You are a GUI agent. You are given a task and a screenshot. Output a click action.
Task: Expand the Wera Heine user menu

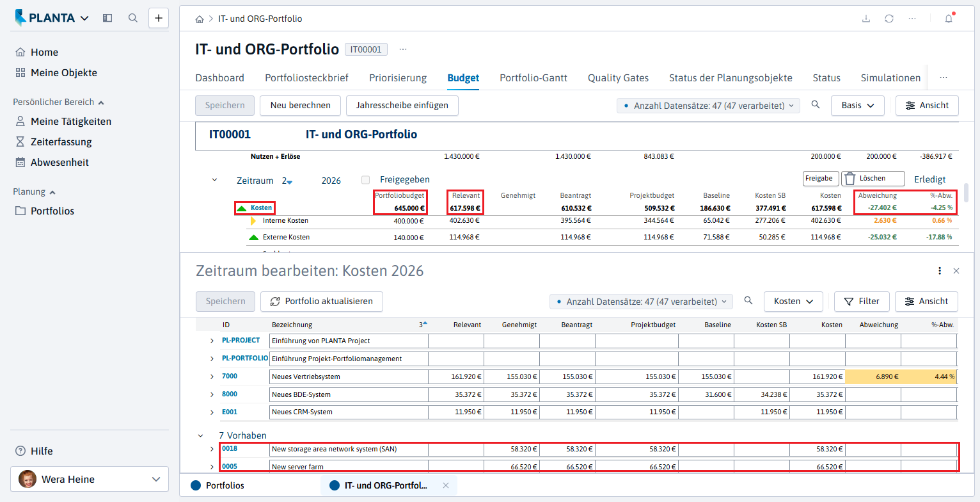coord(90,479)
